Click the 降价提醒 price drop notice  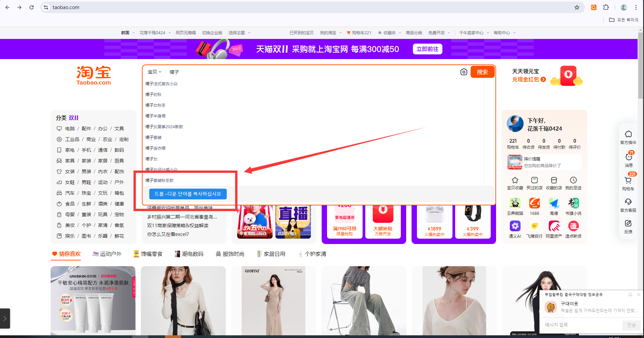click(x=544, y=162)
